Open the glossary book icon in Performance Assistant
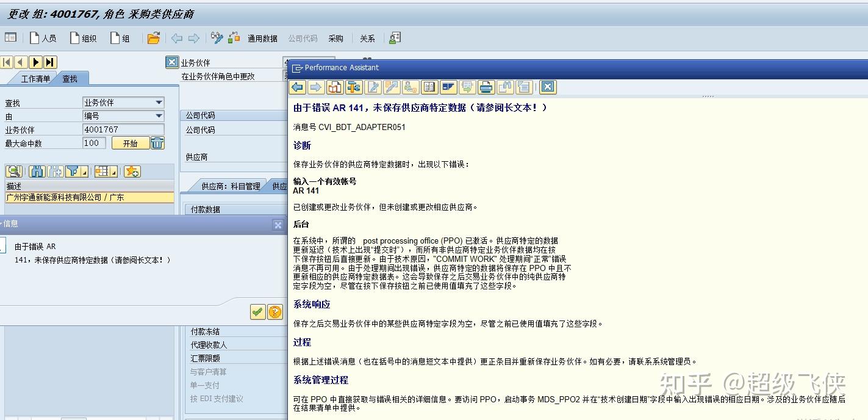This screenshot has width=868, height=420. tap(429, 87)
